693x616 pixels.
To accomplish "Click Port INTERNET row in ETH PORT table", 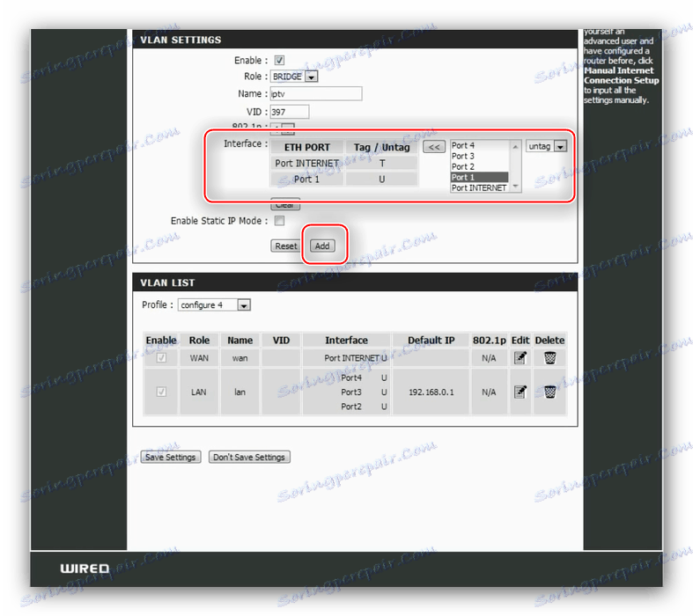I will click(x=344, y=164).
